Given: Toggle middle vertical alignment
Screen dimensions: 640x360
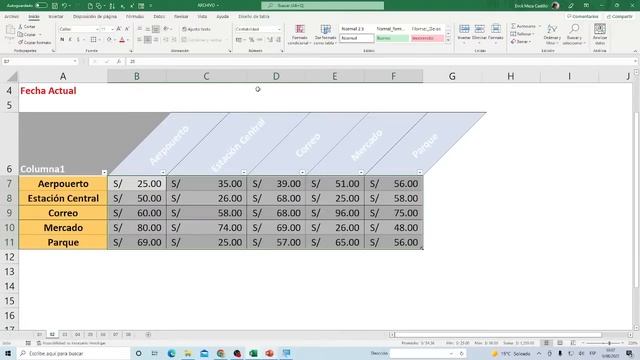Looking at the screenshot, I should coord(147,29).
